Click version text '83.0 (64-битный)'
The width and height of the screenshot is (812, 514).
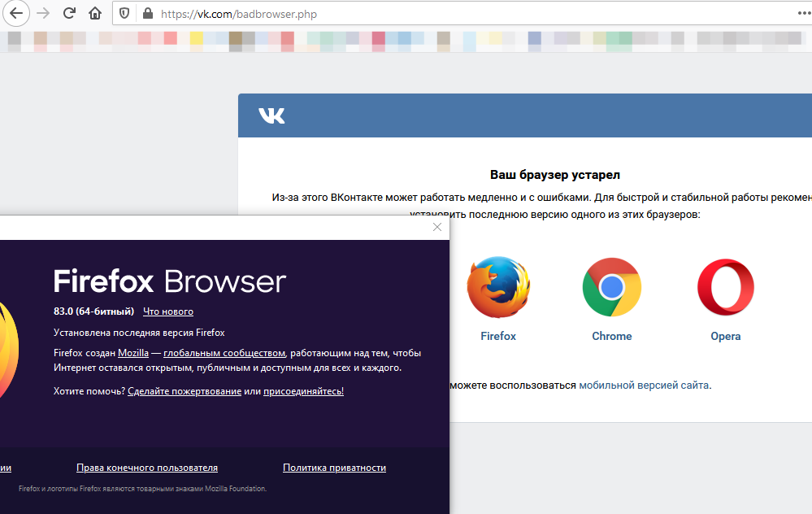pyautogui.click(x=93, y=311)
